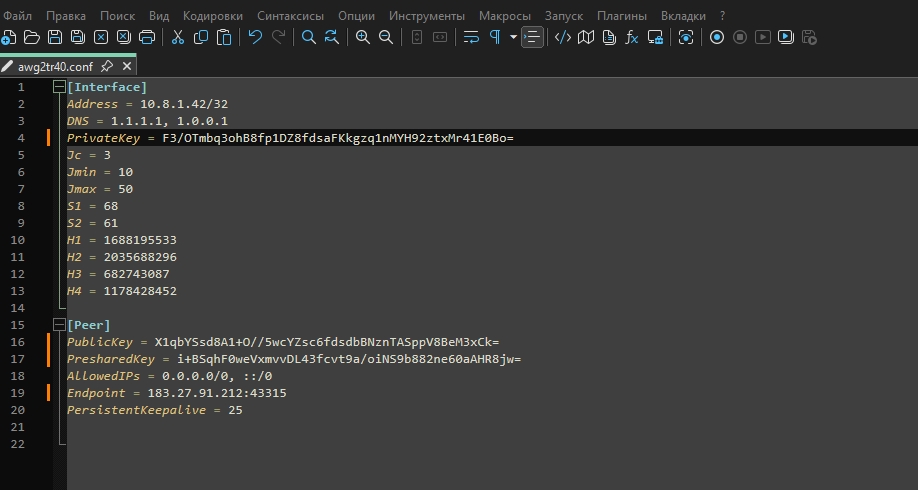Toggle word wrap in the toolbar
Viewport: 918px width, 490px height.
pyautogui.click(x=471, y=38)
